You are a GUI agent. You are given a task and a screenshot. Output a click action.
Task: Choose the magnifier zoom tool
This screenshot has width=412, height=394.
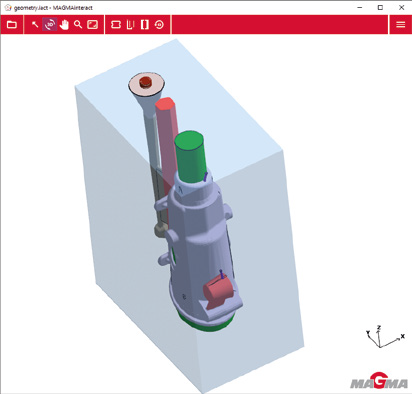click(78, 25)
